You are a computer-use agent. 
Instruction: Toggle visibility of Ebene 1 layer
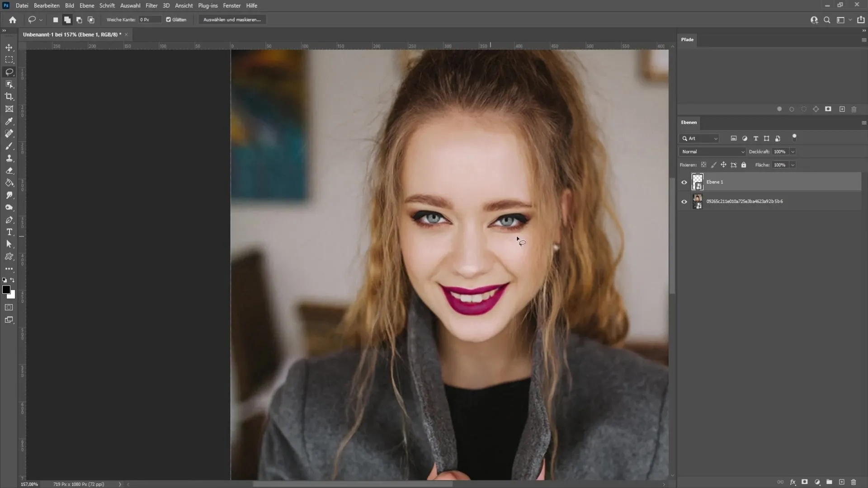684,182
